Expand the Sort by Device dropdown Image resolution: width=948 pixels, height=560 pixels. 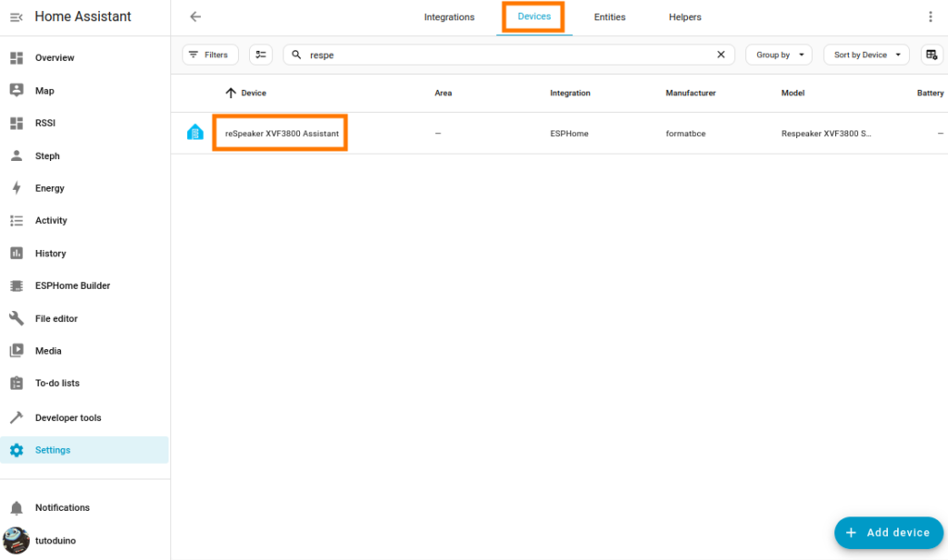tap(867, 55)
